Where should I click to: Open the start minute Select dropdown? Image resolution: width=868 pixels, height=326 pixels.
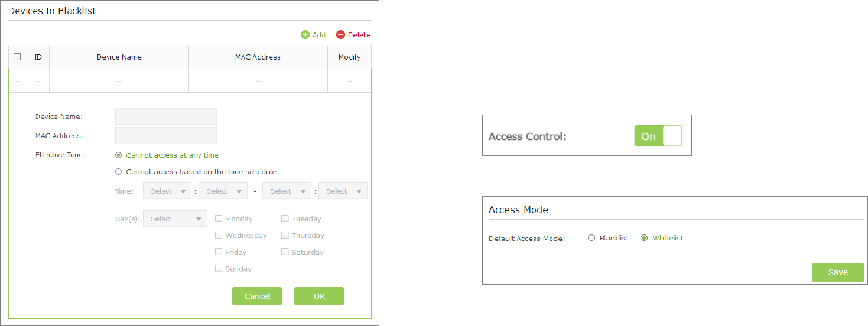click(223, 191)
